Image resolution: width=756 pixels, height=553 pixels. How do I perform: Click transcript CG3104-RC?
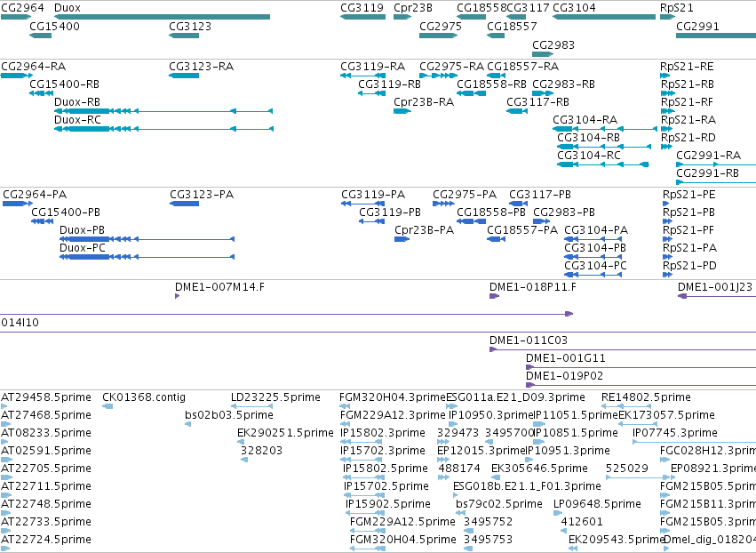tap(589, 156)
